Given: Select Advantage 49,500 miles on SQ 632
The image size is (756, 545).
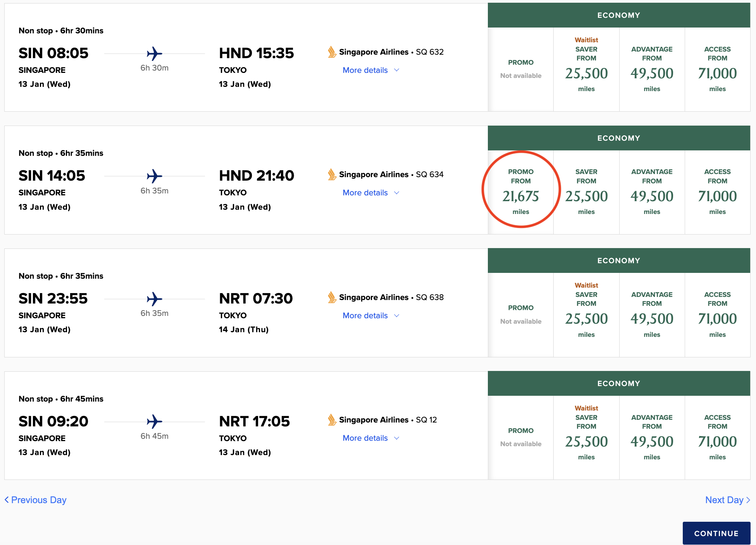Looking at the screenshot, I should click(x=652, y=69).
